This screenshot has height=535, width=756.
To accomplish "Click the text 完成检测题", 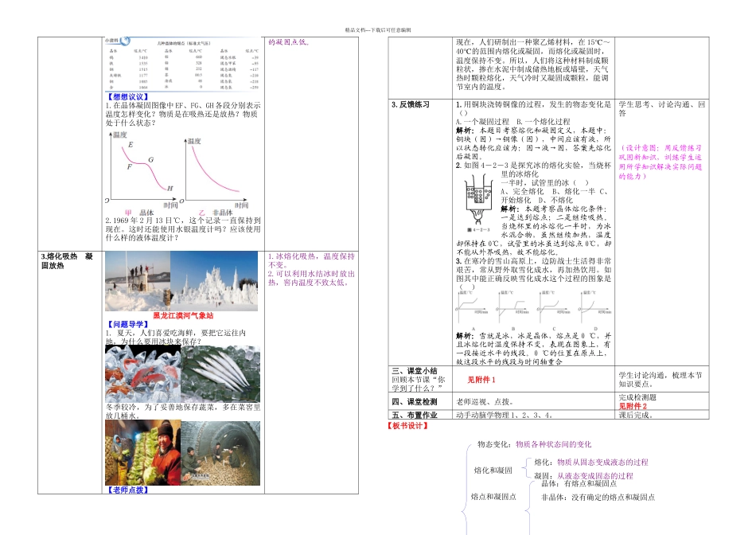I will tap(637, 397).
